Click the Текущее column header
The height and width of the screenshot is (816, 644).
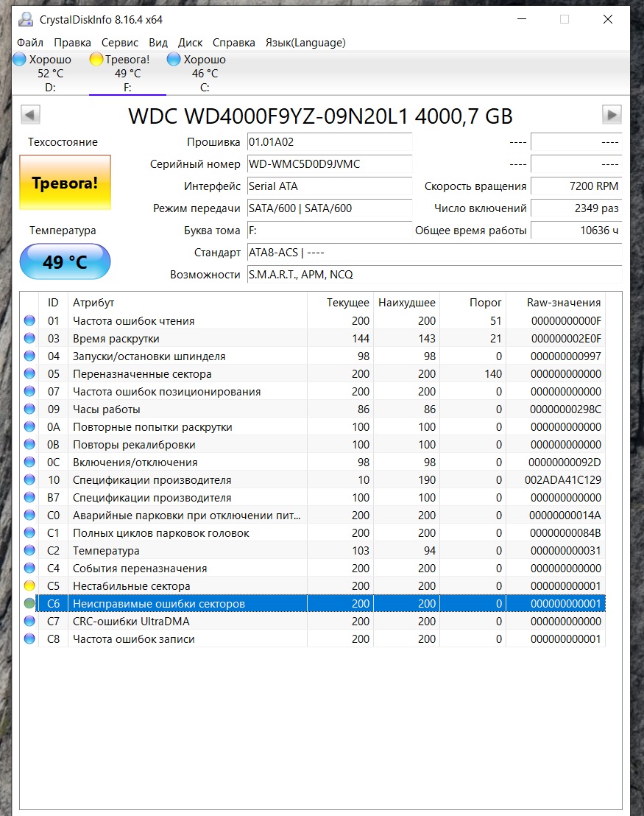[x=340, y=303]
